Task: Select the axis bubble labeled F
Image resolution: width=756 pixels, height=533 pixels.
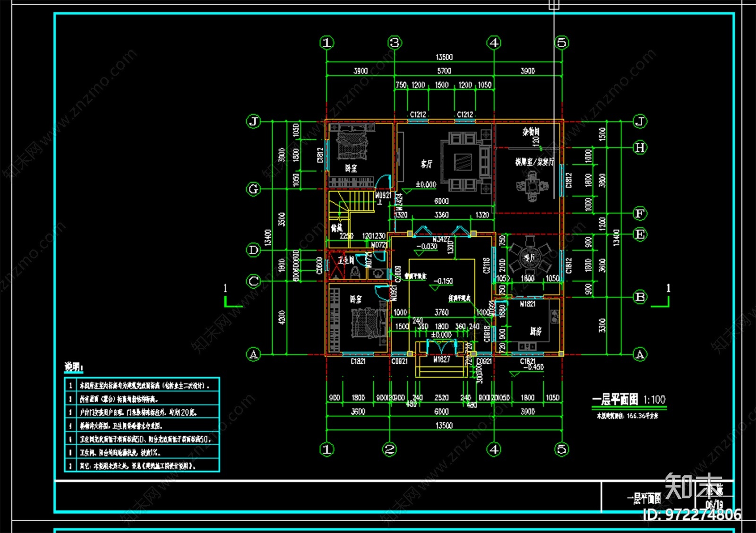Action: click(640, 213)
